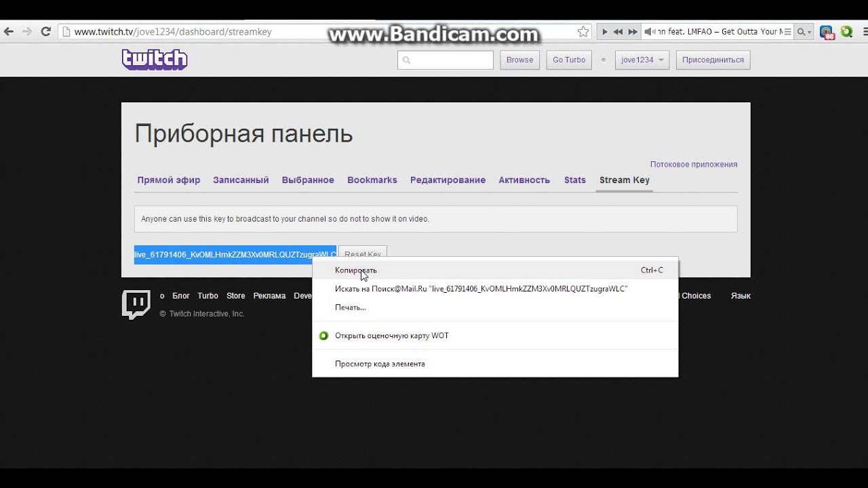Click the Присоединиться button
Screen dimensions: 868x488
click(713, 60)
